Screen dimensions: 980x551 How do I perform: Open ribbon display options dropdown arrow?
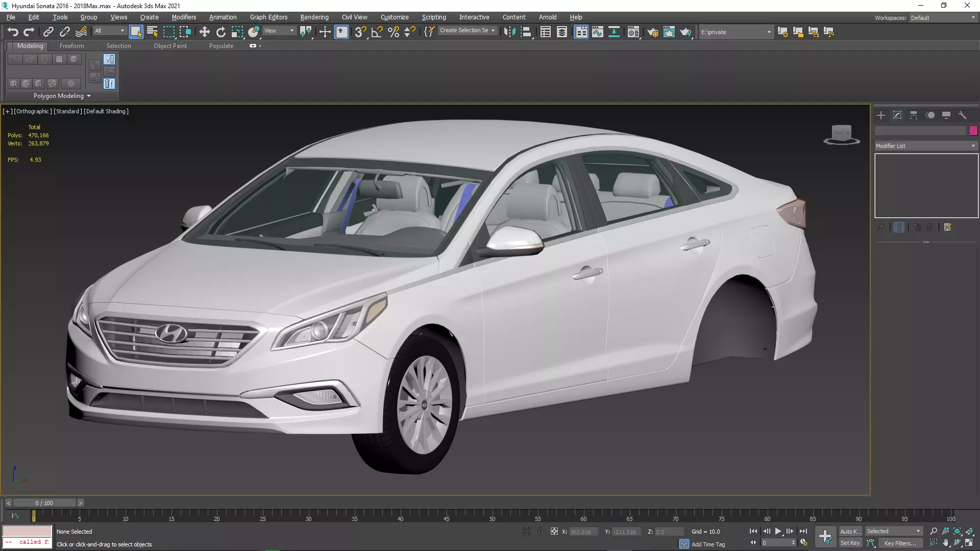click(260, 46)
